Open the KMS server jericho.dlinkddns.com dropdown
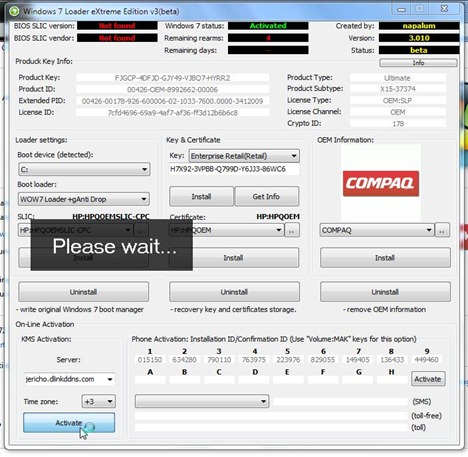 coord(70,379)
